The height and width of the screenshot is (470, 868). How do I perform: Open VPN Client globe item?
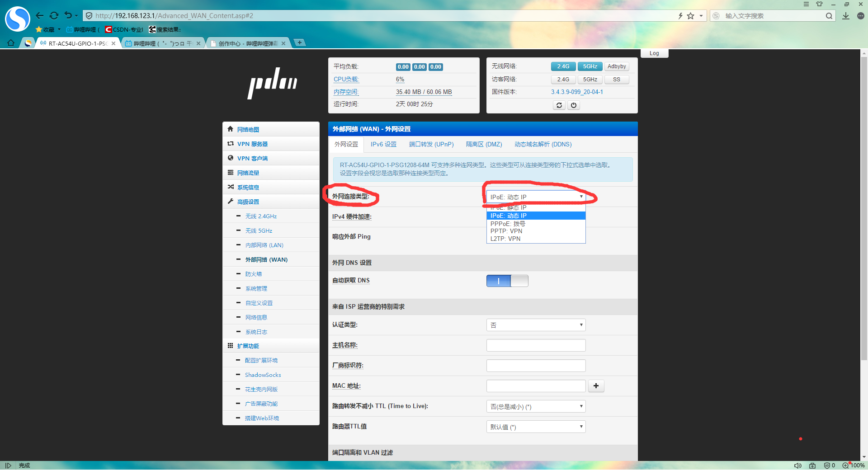pyautogui.click(x=271, y=158)
